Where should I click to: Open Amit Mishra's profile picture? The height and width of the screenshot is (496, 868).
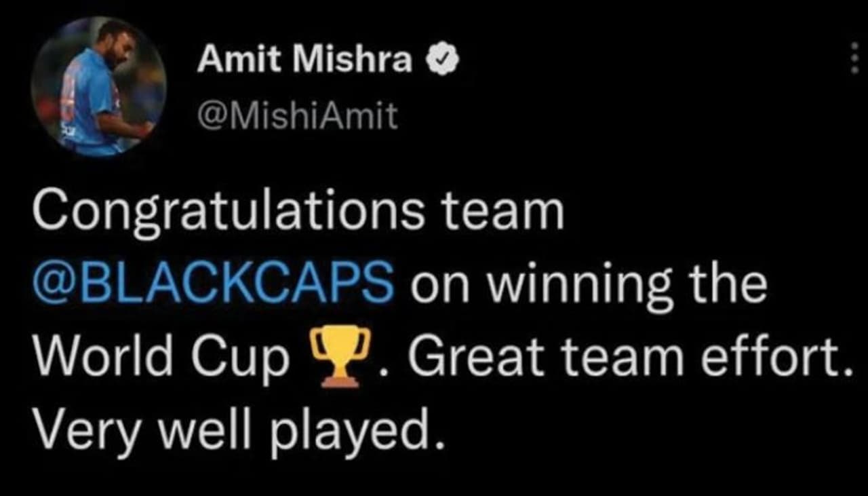coord(98,88)
